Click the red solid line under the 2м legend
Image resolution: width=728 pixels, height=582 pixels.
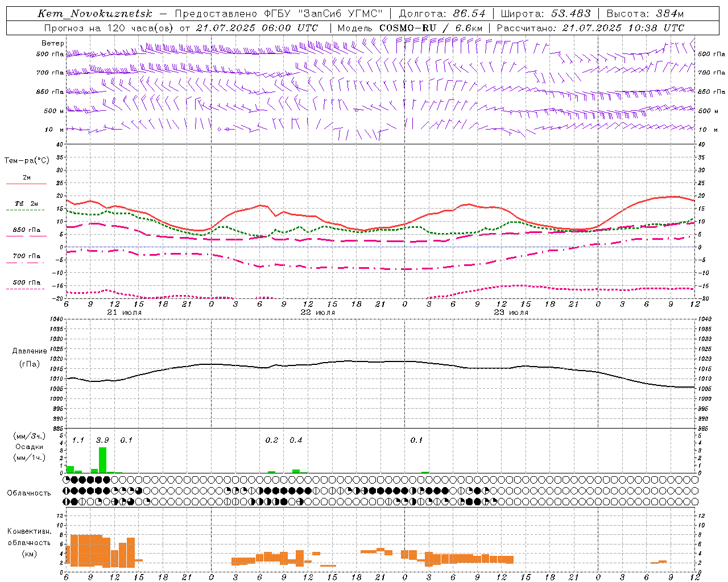(27, 184)
